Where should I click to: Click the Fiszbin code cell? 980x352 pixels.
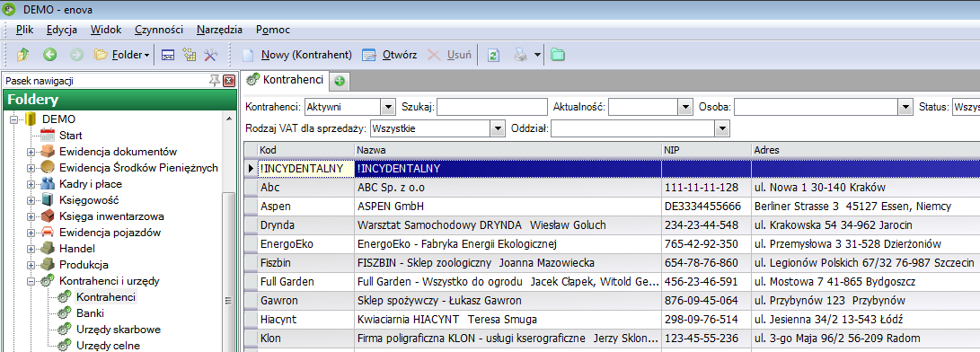305,262
